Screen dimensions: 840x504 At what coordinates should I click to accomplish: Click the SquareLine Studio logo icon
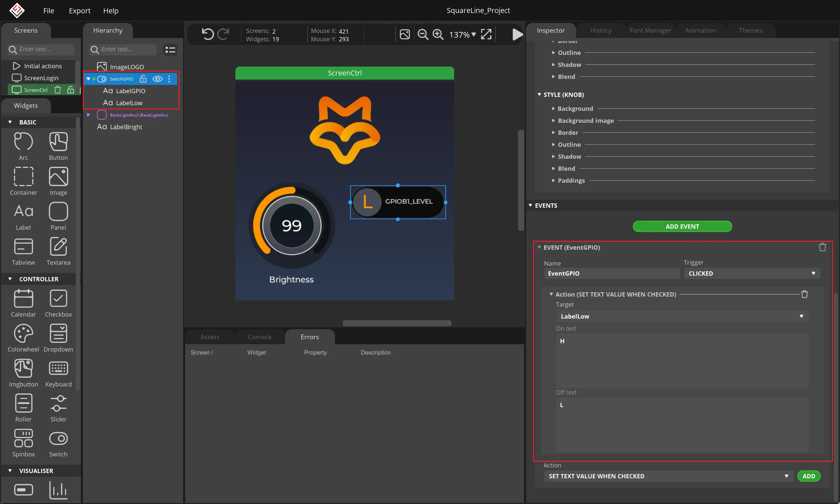[x=17, y=10]
